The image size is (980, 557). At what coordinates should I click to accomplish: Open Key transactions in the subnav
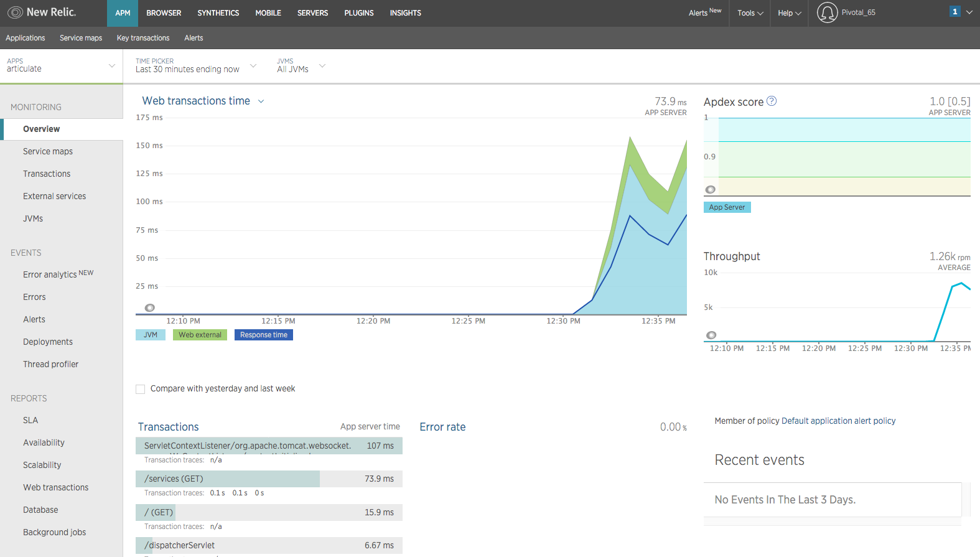click(x=143, y=38)
